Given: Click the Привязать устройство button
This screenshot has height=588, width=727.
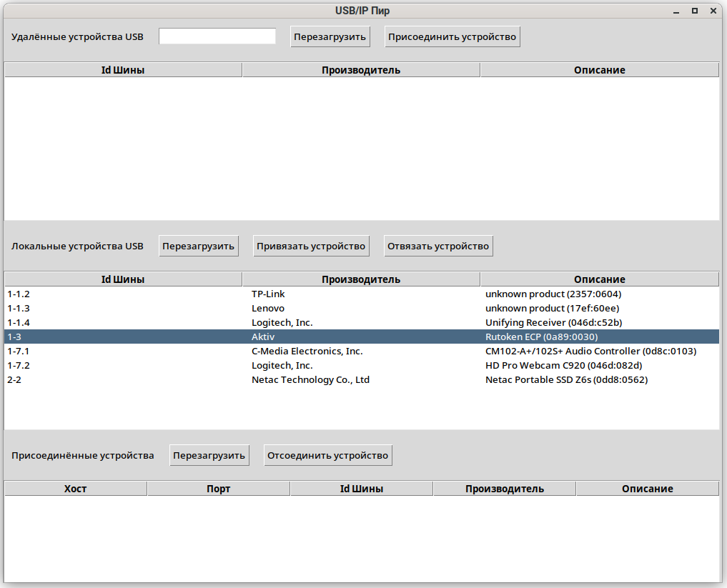Looking at the screenshot, I should (311, 246).
